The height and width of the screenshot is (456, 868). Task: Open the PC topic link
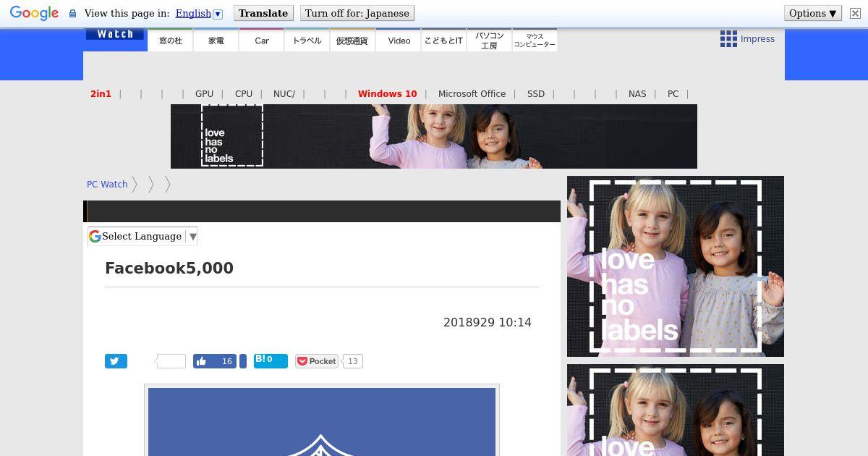click(673, 93)
